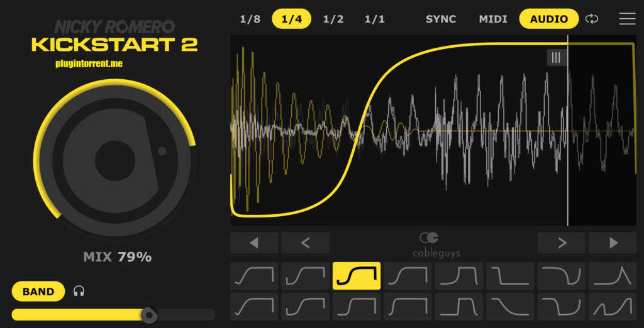The image size is (644, 328).
Task: Grab the waveform threshold handle with three bars
Action: [556, 57]
